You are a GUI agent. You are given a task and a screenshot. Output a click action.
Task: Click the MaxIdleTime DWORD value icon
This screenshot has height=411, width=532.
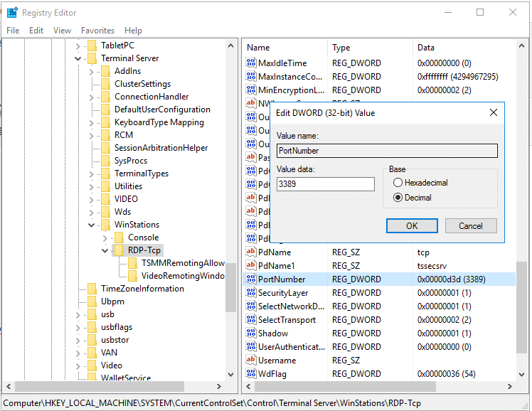click(250, 63)
